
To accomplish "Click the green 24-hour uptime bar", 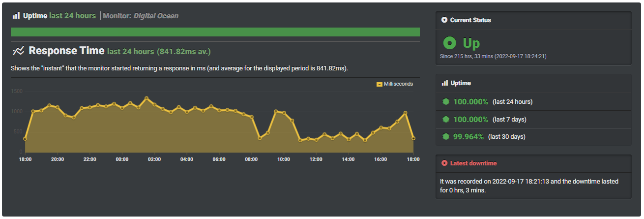I will pos(215,32).
